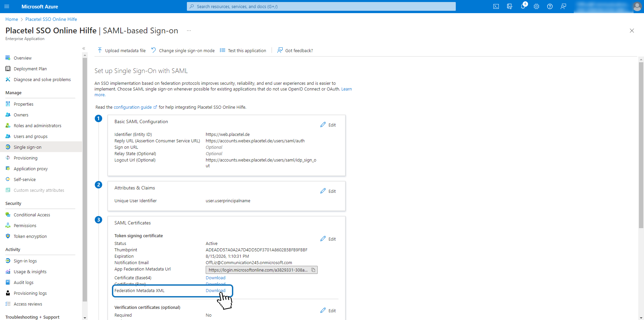Click Upload metadata file
644x320 pixels.
pyautogui.click(x=121, y=50)
